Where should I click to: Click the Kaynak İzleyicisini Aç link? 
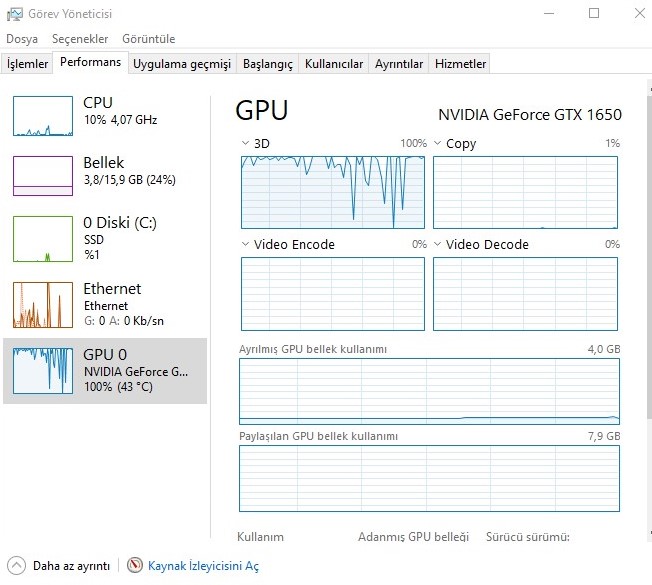tap(203, 566)
